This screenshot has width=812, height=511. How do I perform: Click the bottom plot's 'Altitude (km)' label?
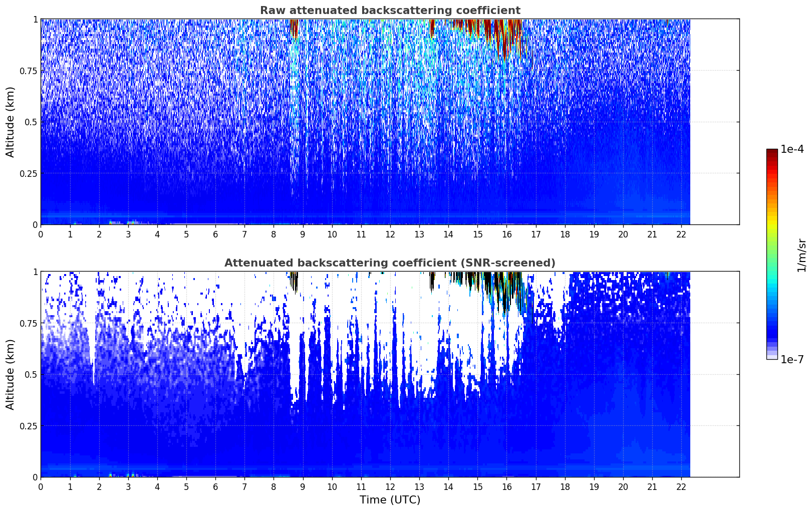click(x=11, y=374)
